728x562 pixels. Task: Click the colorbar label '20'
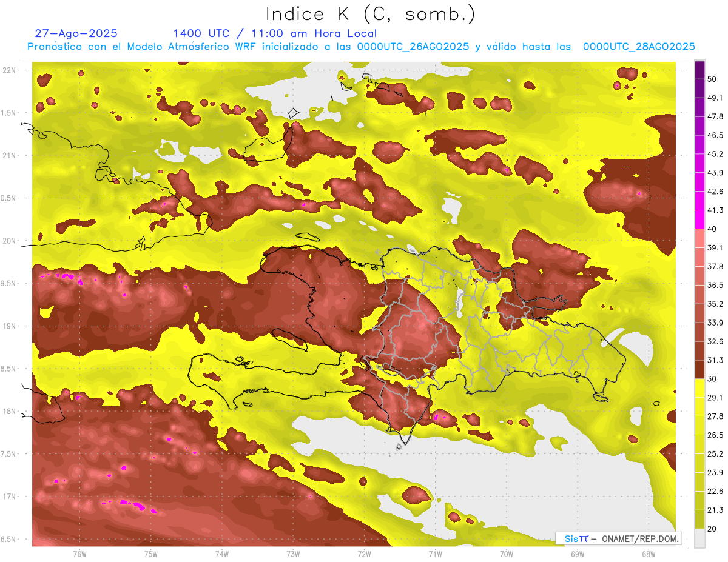click(x=712, y=529)
